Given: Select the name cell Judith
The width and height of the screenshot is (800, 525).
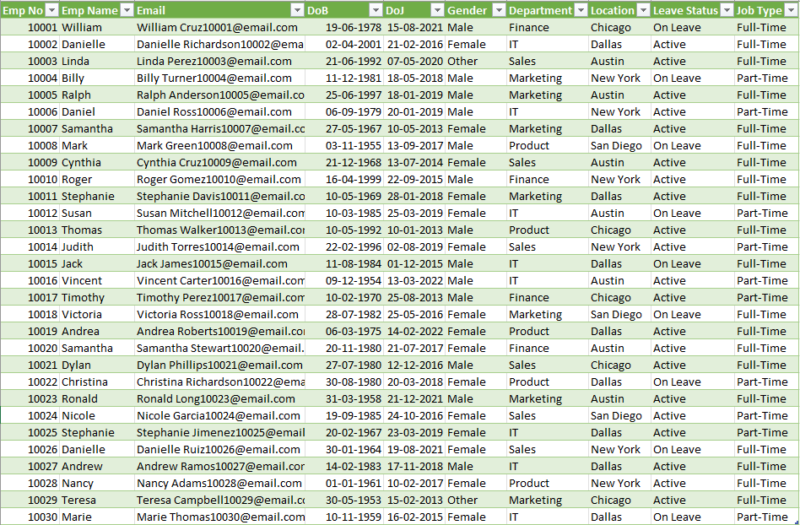Looking at the screenshot, I should tap(97, 246).
